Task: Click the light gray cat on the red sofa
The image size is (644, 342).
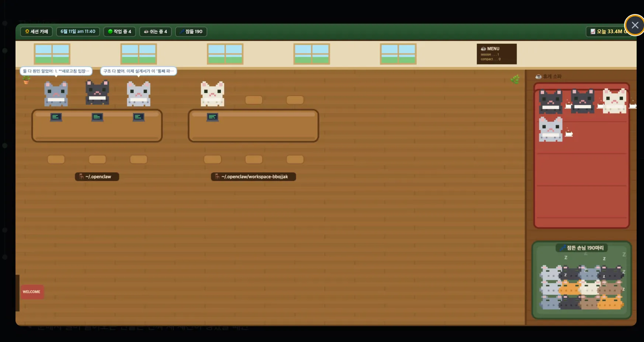Action: click(551, 129)
